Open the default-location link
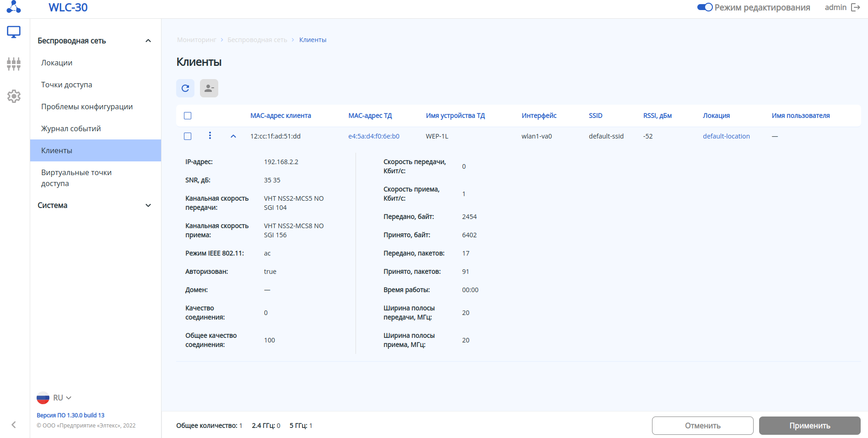The width and height of the screenshot is (868, 438). 726,136
